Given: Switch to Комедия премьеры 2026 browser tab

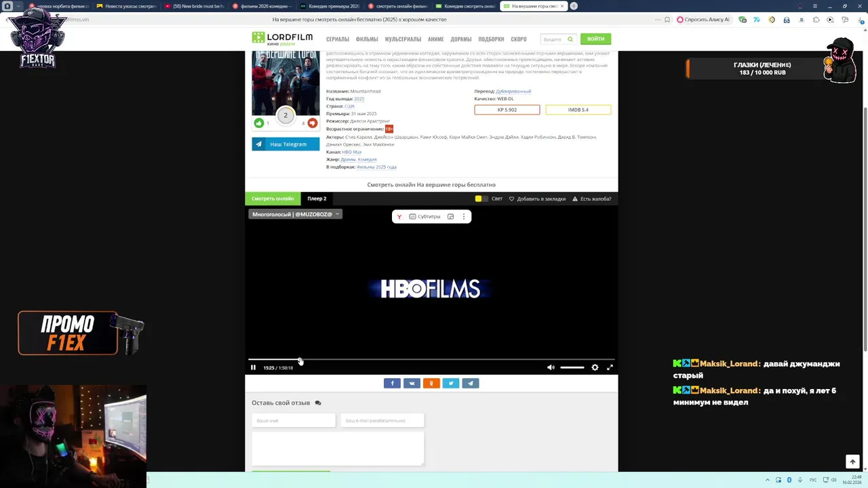Looking at the screenshot, I should (330, 6).
